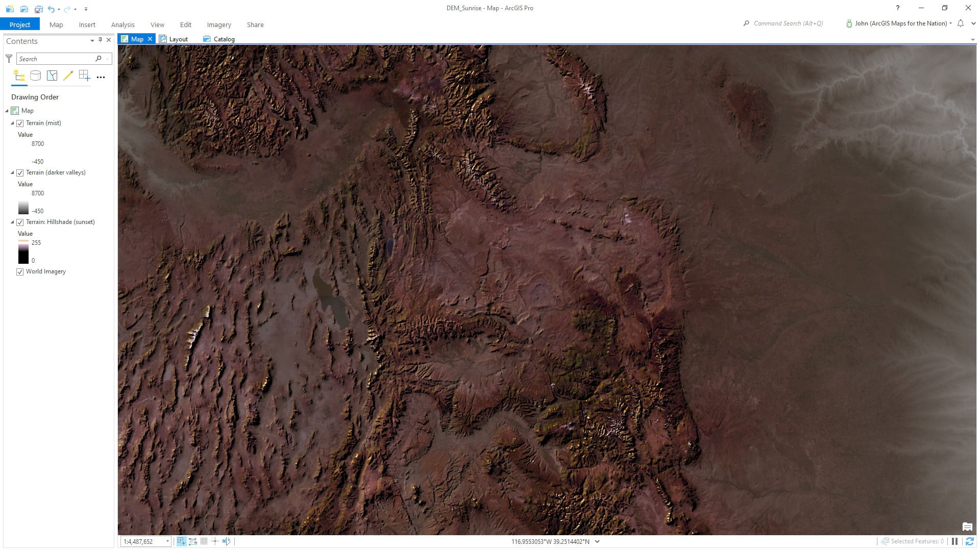
Task: Hide the World Imagery layer
Action: point(20,271)
